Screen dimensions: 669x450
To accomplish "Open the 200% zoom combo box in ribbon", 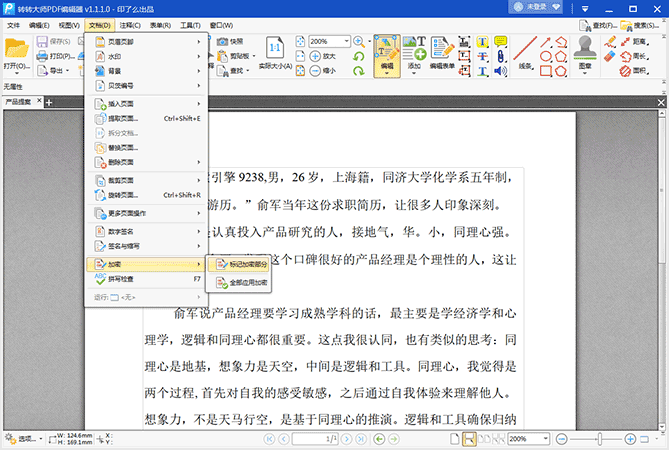I will pyautogui.click(x=329, y=41).
